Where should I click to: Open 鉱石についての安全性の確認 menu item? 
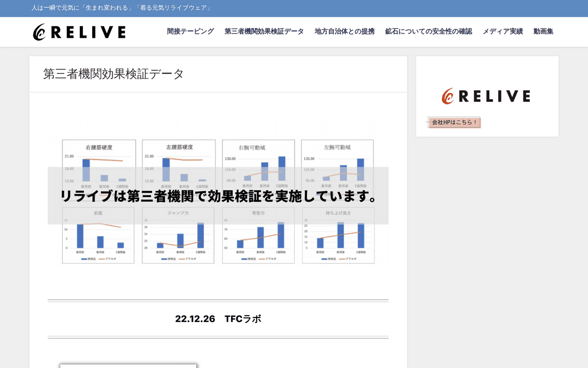[x=428, y=31]
